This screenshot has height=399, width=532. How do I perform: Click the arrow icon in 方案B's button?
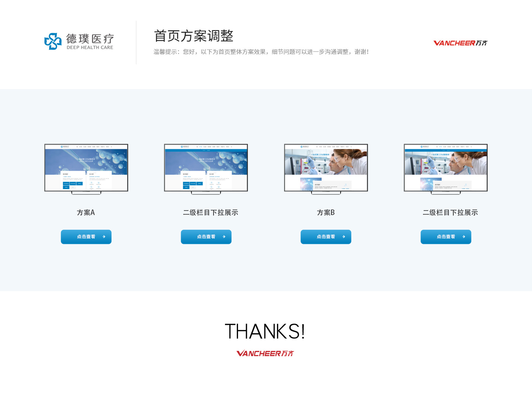pos(344,237)
